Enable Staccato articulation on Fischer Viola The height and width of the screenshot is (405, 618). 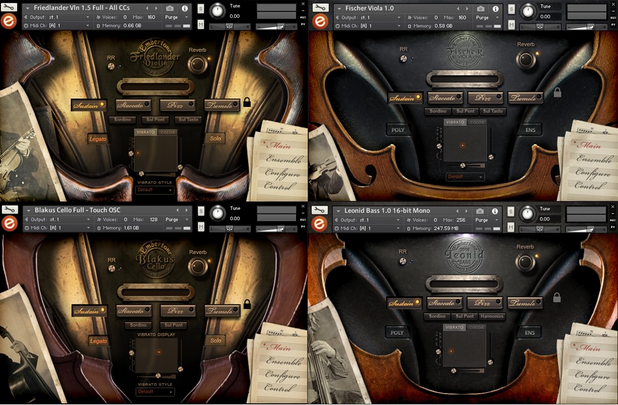pos(445,98)
